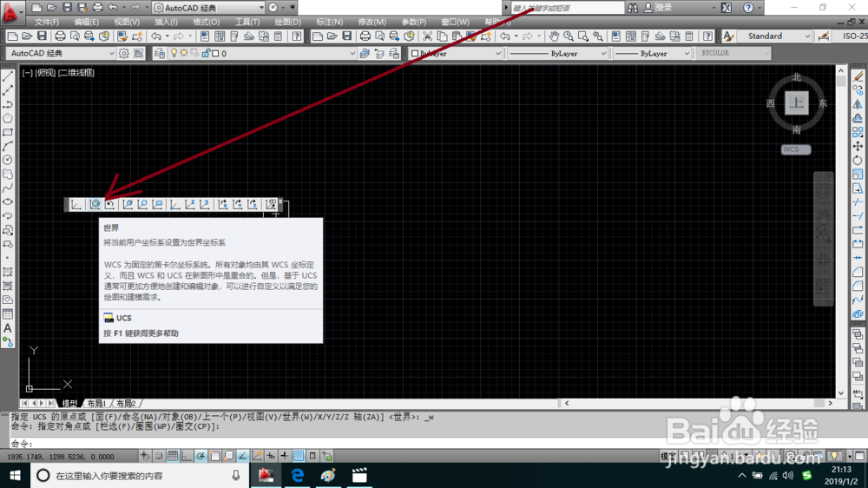Toggle Dynamic Input in status bar
868x488 pixels.
coord(271,456)
